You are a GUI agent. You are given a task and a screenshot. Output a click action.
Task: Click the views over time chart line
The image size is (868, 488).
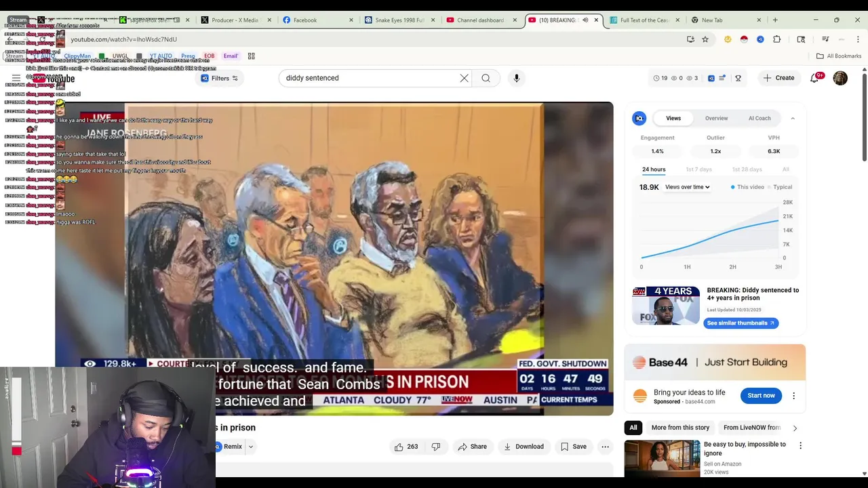(x=710, y=238)
